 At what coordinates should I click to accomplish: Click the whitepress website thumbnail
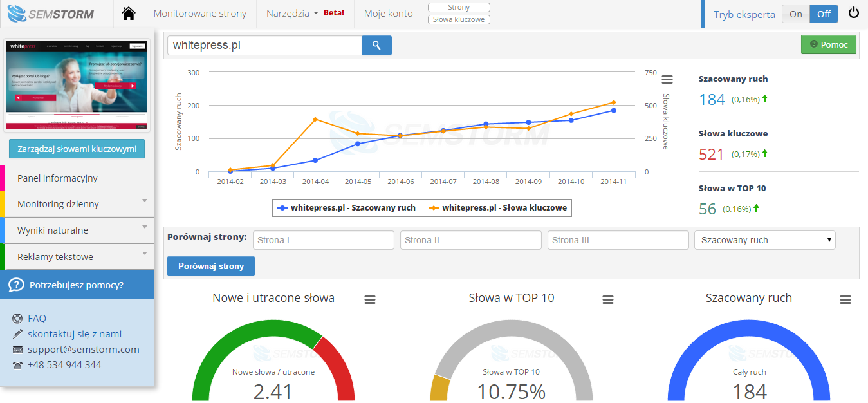coord(77,85)
